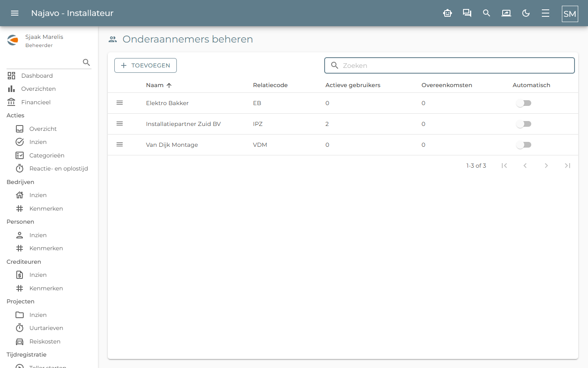Screen dimensions: 588x368
Task: Focus the Zoeken search field
Action: (450, 65)
